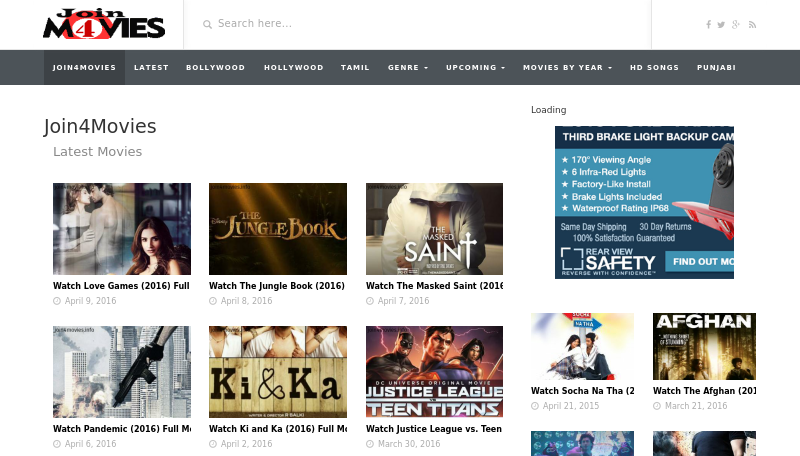Click the clock icon beside April 8, 2016

click(x=213, y=301)
